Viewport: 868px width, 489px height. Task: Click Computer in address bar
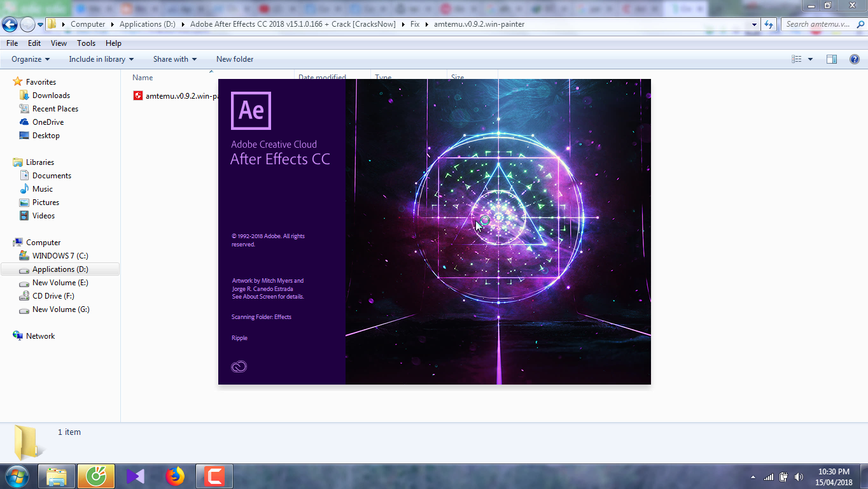[x=88, y=24]
